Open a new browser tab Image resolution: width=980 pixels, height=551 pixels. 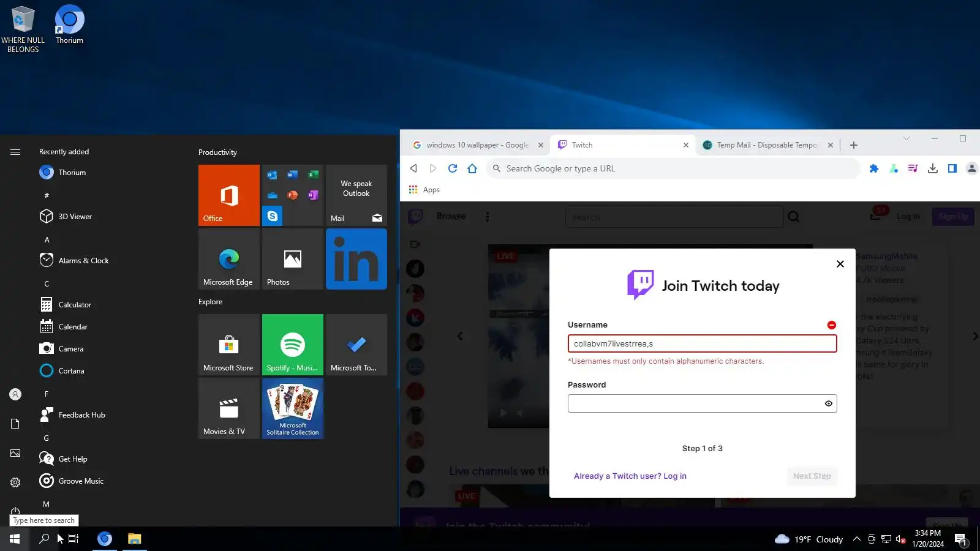click(854, 145)
